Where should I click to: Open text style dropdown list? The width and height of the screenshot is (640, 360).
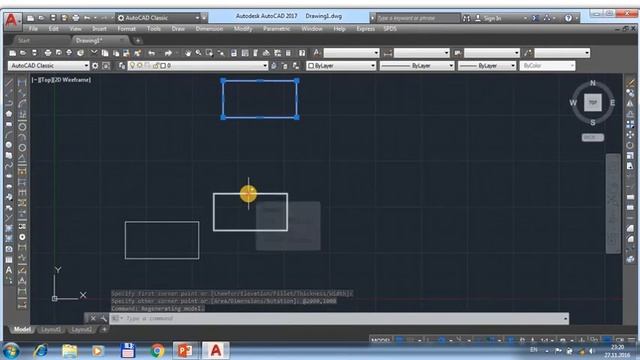[x=351, y=53]
